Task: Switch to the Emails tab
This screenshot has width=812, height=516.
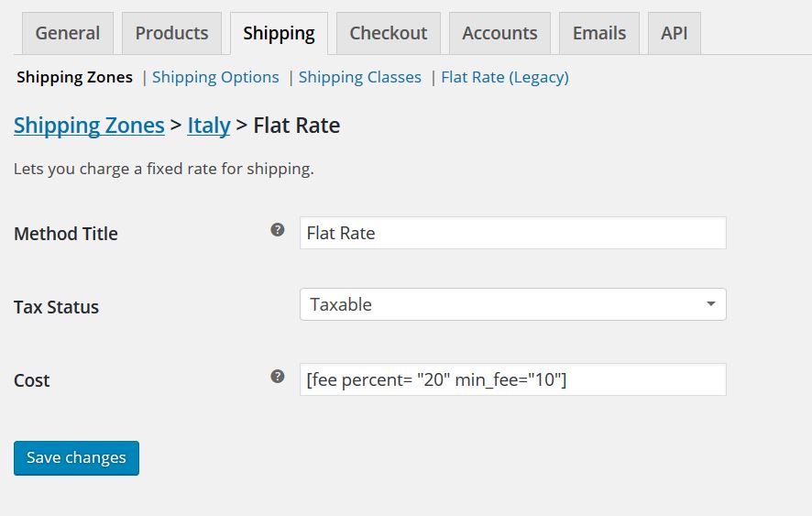Action: click(599, 33)
